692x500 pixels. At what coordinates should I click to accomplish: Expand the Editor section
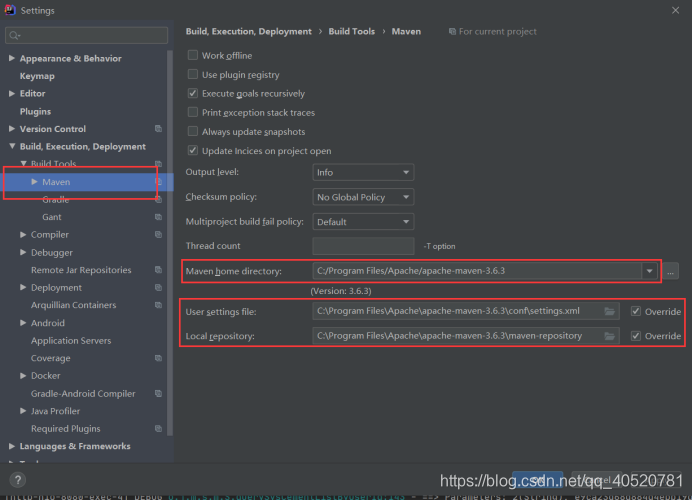12,93
